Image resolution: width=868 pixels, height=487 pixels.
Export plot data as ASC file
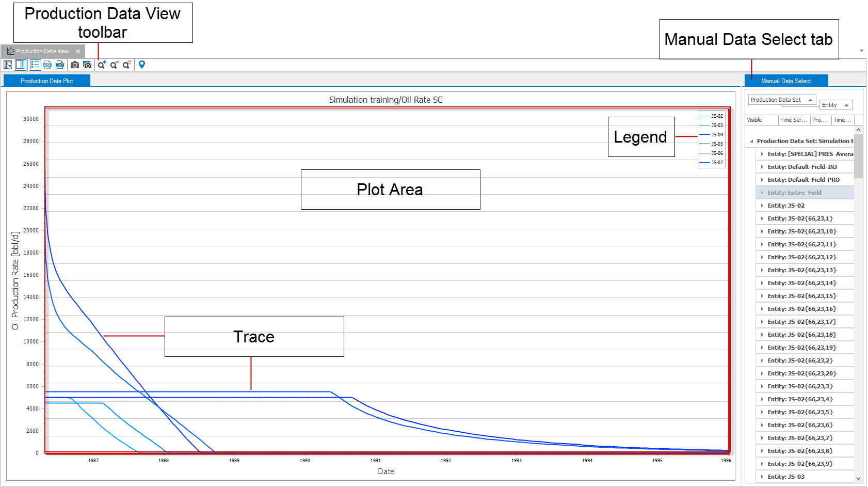coord(47,65)
